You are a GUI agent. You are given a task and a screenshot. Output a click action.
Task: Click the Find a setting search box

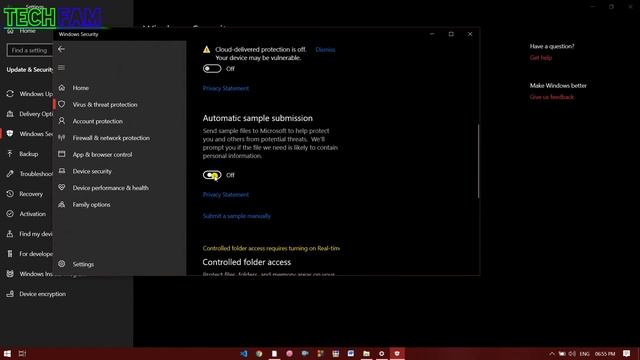point(29,50)
